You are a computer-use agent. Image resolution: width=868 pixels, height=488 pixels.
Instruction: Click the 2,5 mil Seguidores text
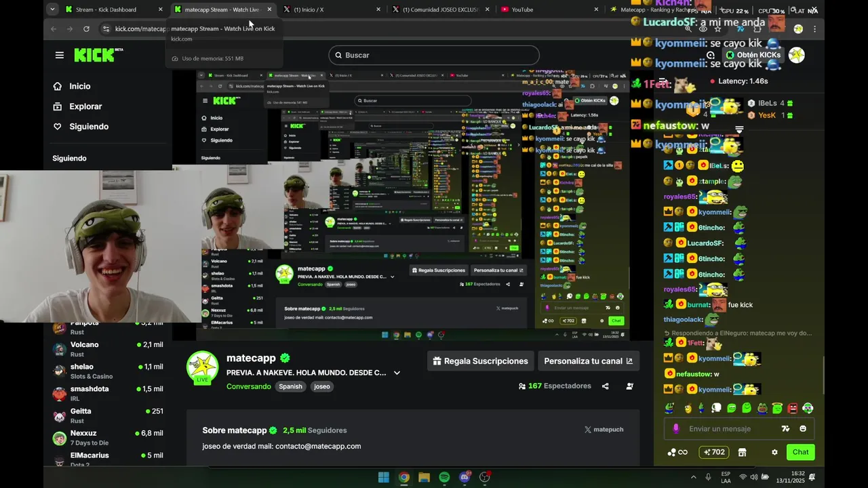[315, 430]
